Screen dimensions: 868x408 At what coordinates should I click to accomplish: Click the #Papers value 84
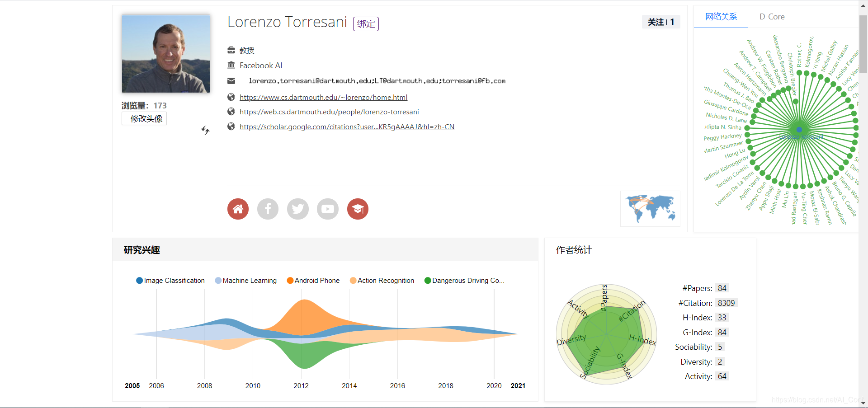722,288
